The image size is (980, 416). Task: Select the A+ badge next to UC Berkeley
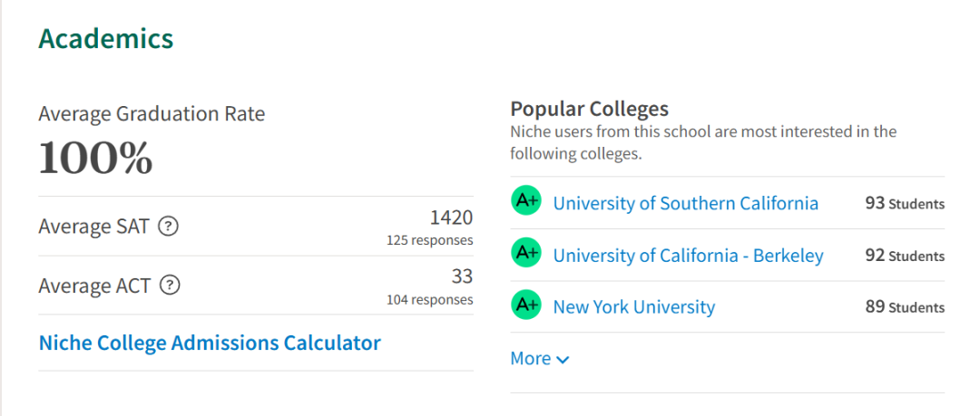(526, 252)
